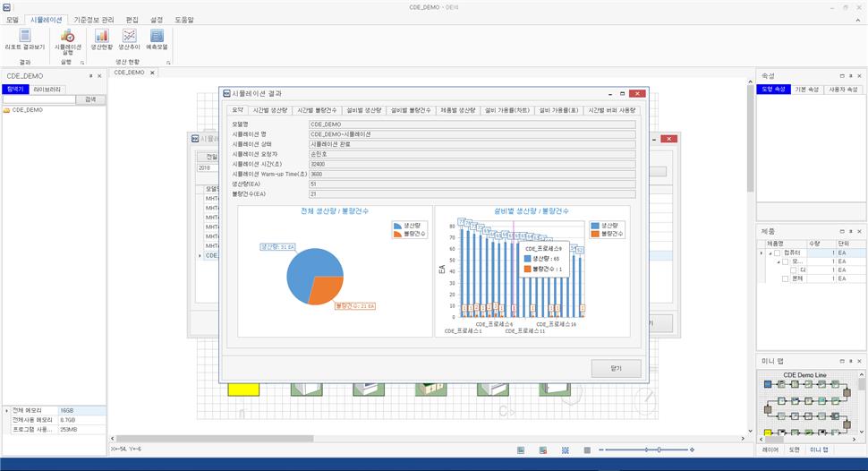Switch to the 시간별 생산량 tab
The width and height of the screenshot is (868, 471).
pos(269,110)
